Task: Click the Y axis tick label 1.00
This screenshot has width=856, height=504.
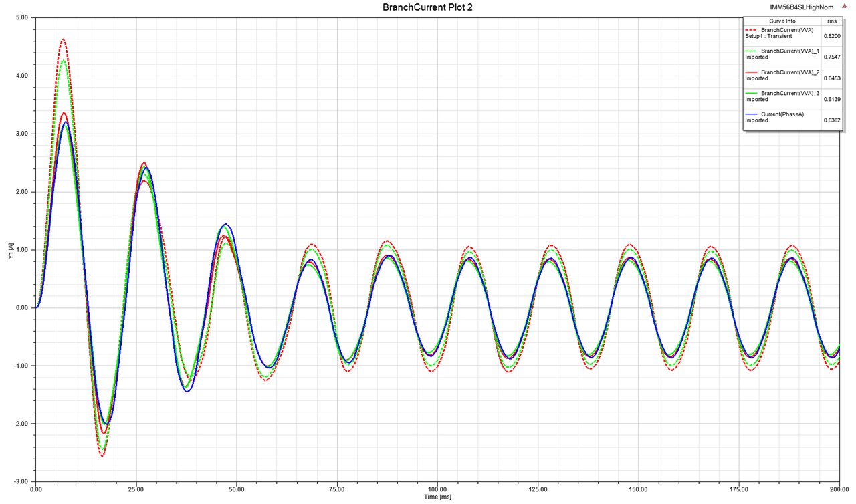Action: click(x=21, y=250)
